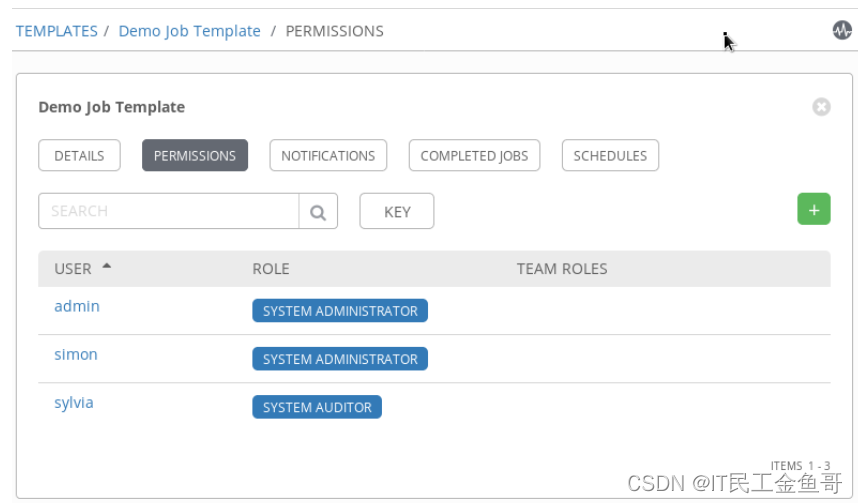Viewport: 858px width, 503px height.
Task: Switch to the PERMISSIONS tab
Action: tap(195, 156)
